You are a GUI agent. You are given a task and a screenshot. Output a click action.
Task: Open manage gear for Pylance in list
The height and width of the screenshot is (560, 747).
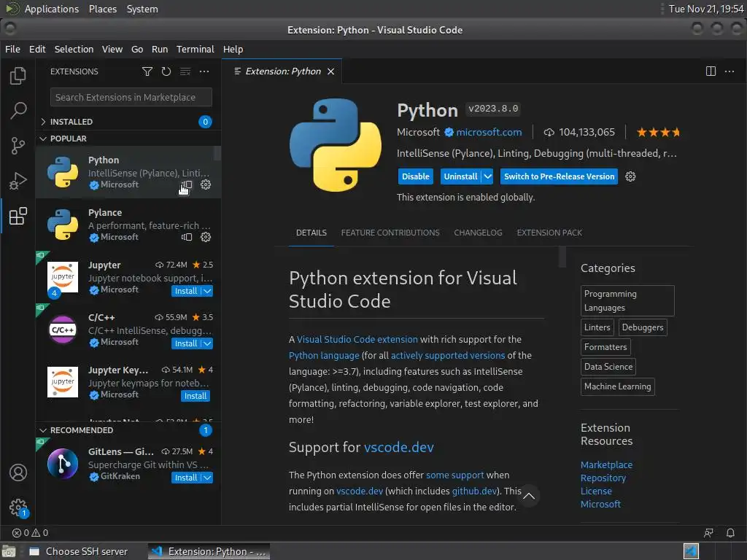coord(206,237)
